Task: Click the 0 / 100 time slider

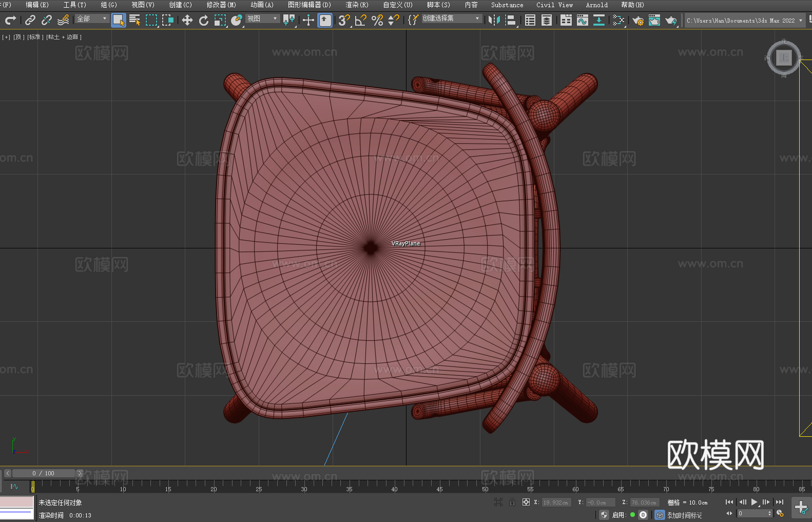Action: [44, 473]
